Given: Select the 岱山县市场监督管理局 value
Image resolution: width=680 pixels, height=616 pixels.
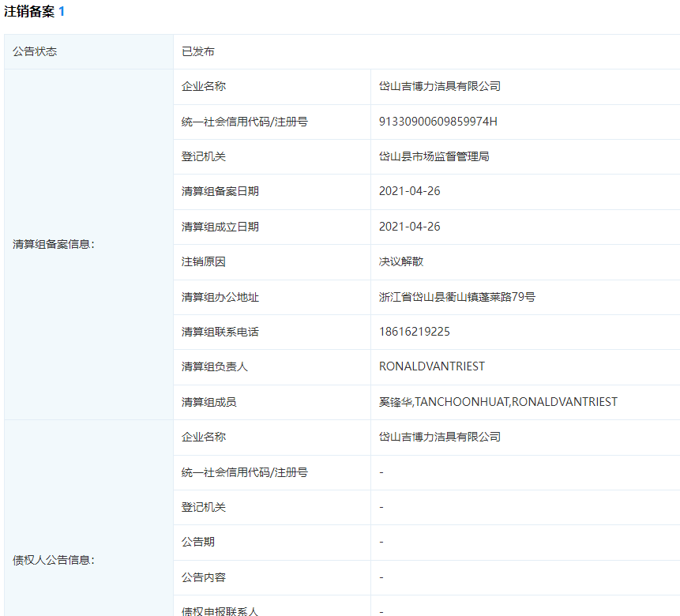Looking at the screenshot, I should 434,156.
